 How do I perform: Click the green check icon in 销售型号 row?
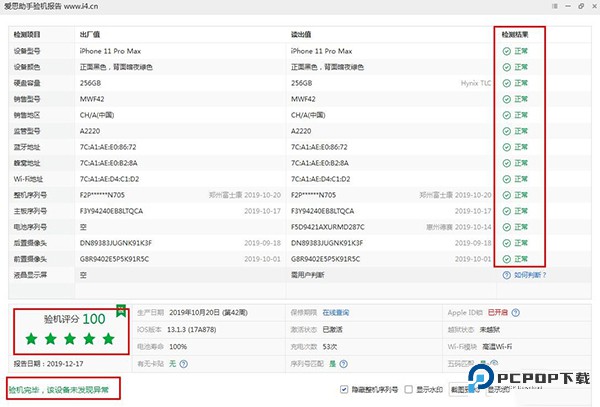tap(507, 99)
